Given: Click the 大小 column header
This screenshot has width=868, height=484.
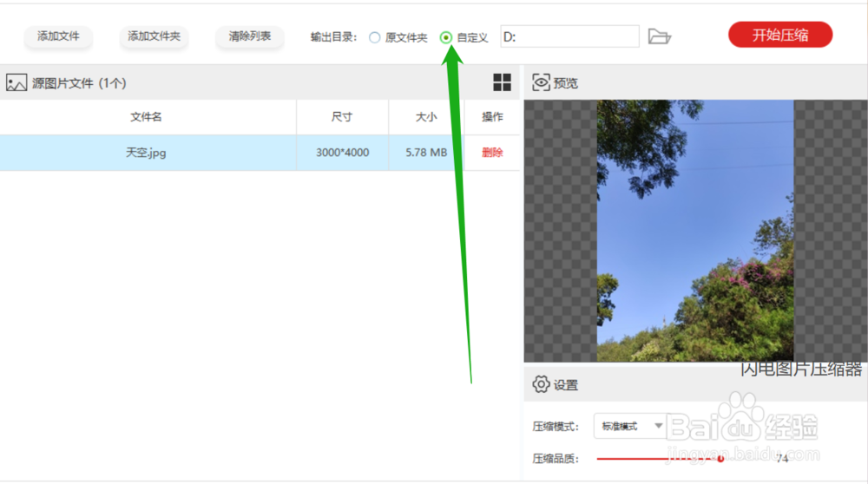Looking at the screenshot, I should point(426,117).
